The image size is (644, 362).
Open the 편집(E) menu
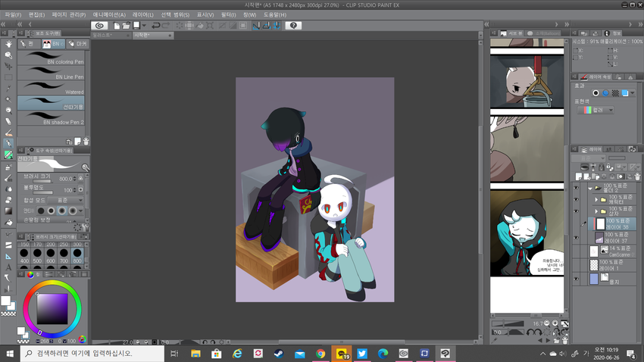tap(36, 15)
